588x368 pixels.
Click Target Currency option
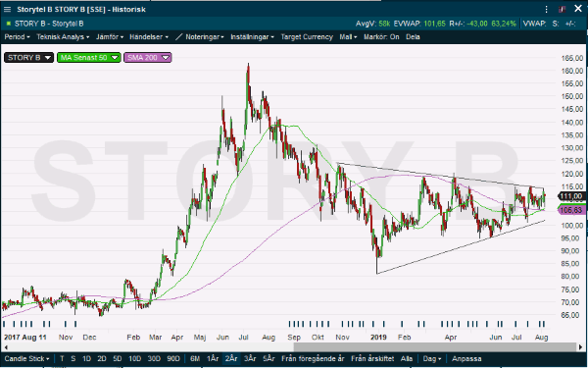(307, 37)
